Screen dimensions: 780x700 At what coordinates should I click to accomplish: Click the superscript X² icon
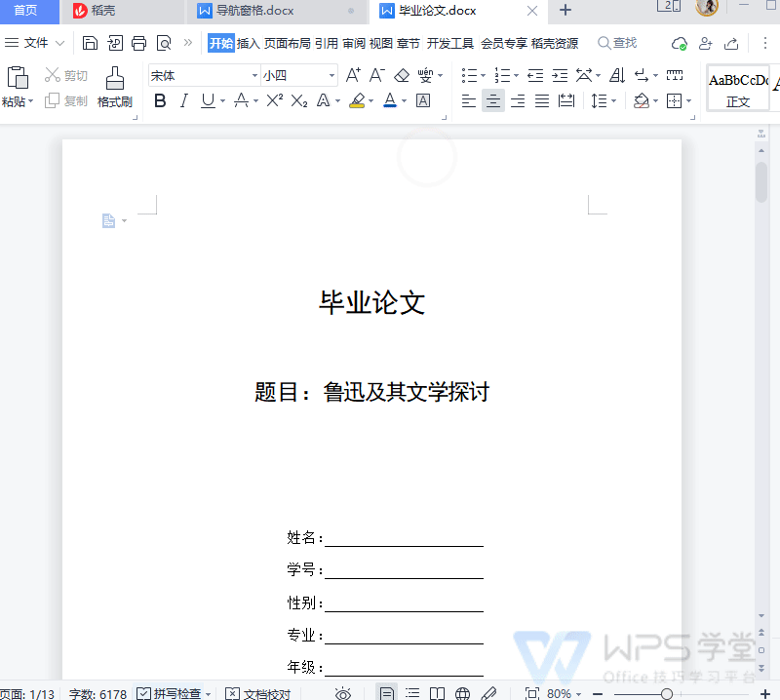pyautogui.click(x=275, y=101)
